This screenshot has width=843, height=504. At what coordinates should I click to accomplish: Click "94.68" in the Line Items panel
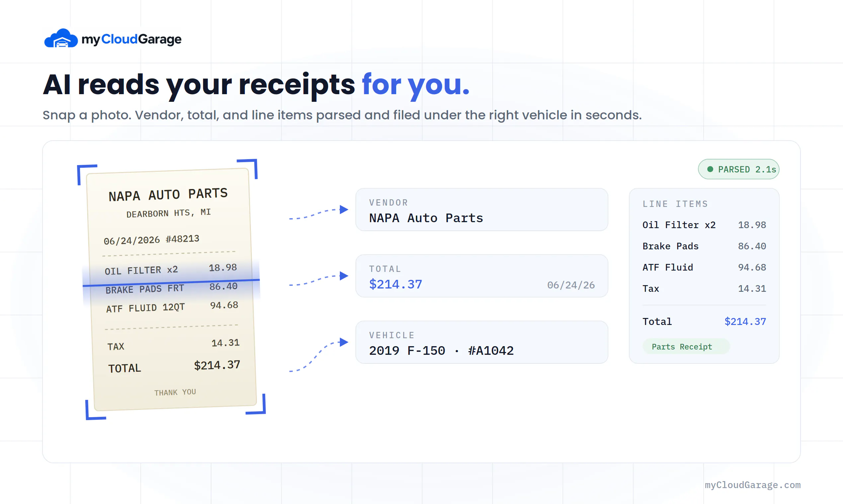coord(752,267)
